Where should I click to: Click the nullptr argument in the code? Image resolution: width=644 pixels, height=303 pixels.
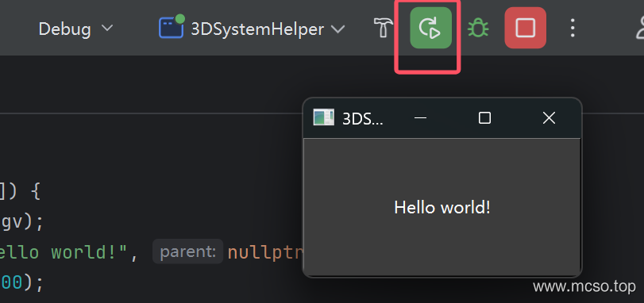coord(265,253)
